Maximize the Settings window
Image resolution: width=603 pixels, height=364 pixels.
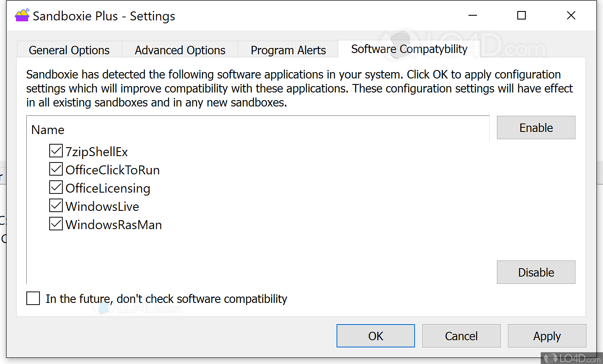[522, 16]
